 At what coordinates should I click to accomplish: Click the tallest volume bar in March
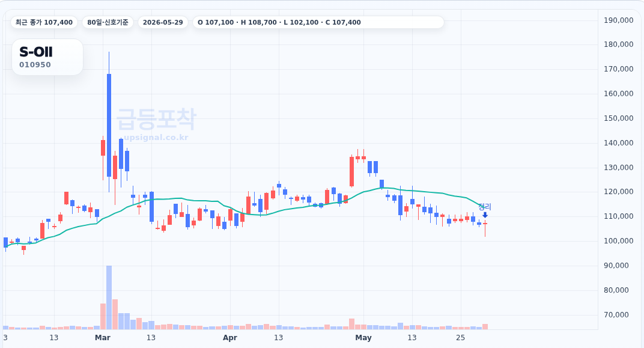pos(109,298)
